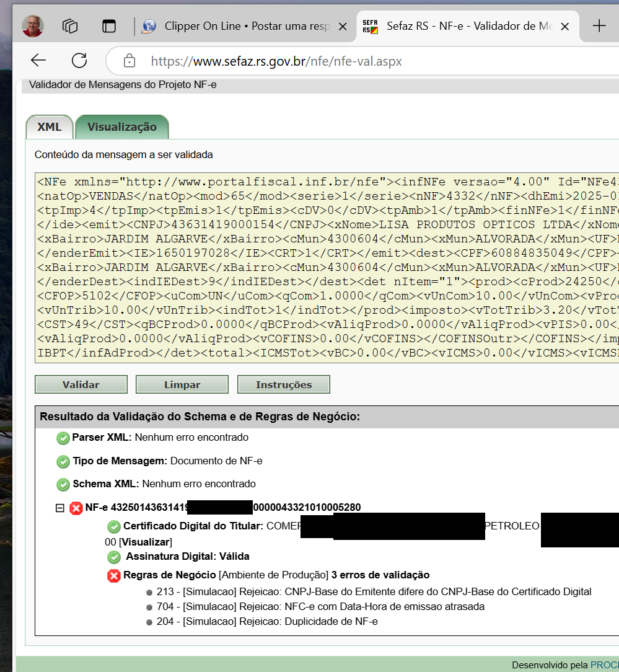Close the Sefaz RS tab

[x=565, y=27]
